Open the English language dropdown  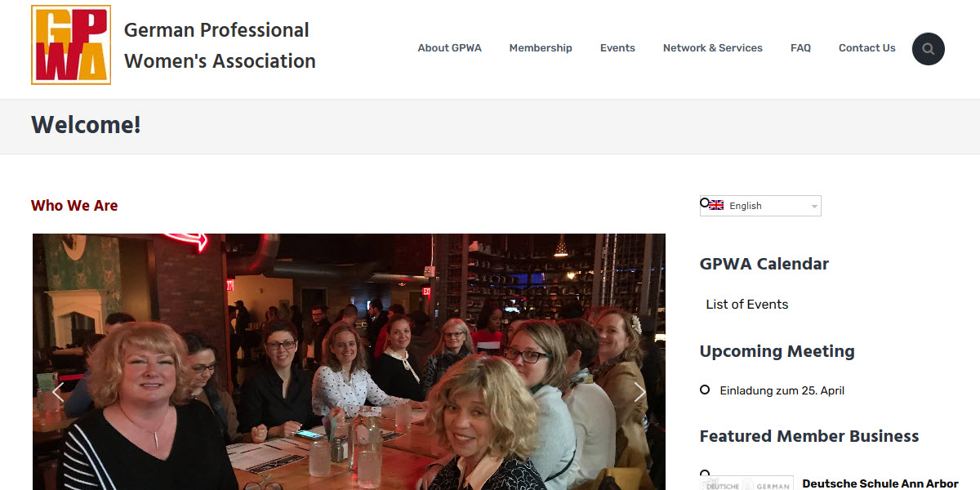tap(759, 205)
